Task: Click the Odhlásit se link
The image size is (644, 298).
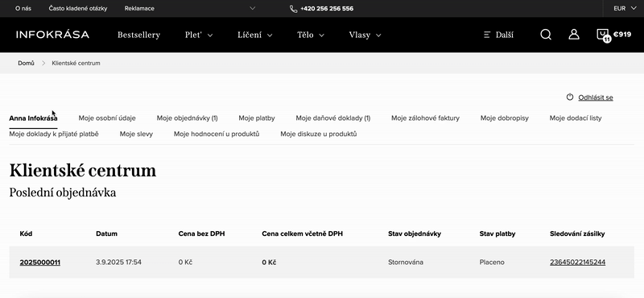Action: point(596,97)
